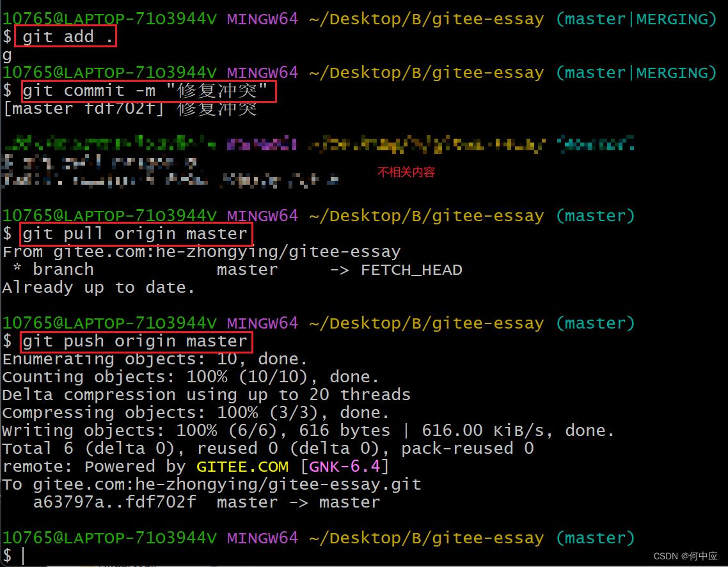Viewport: 728px width, 567px height.
Task: Click the magenta 'GNK-6.4' text
Action: coord(345,467)
